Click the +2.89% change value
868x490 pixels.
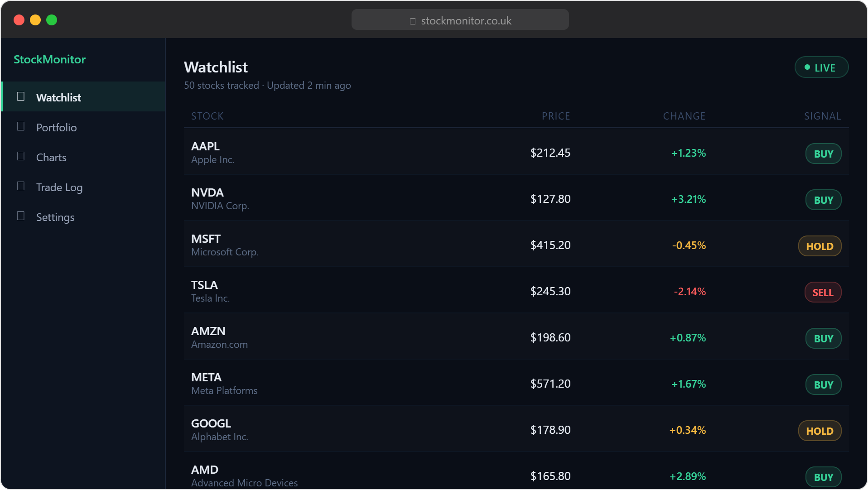[688, 477]
